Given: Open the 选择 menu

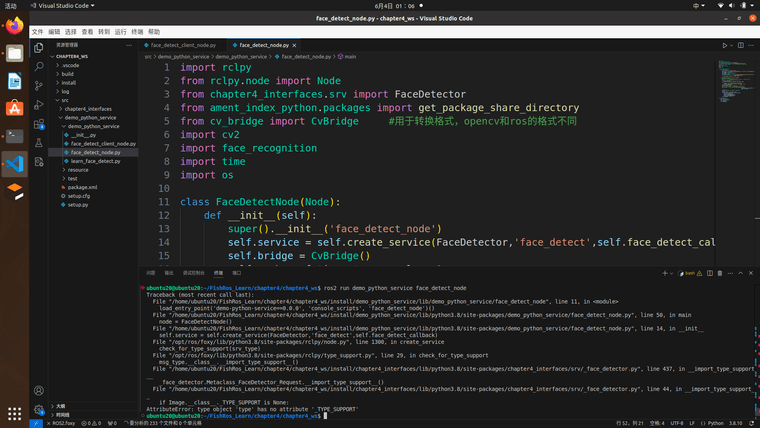Looking at the screenshot, I should point(71,32).
